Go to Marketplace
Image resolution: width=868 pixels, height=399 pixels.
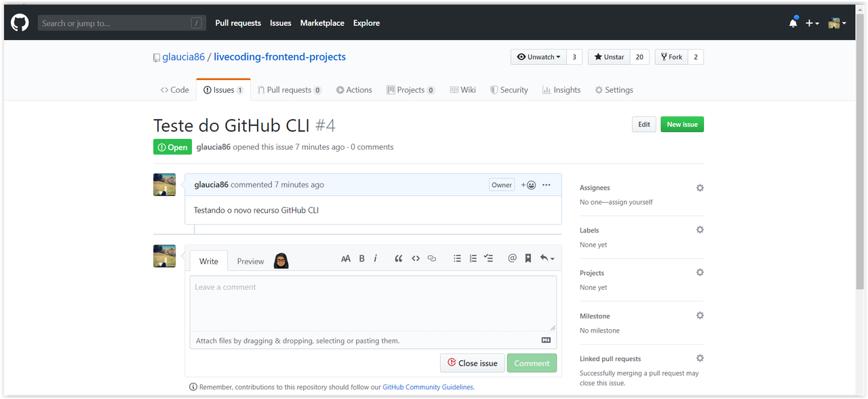[322, 23]
